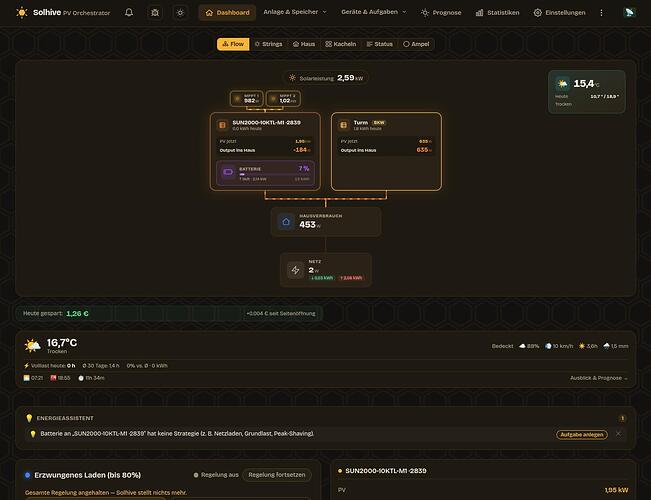
Task: Click the sunshine hours 3,6h icon
Action: pyautogui.click(x=582, y=346)
